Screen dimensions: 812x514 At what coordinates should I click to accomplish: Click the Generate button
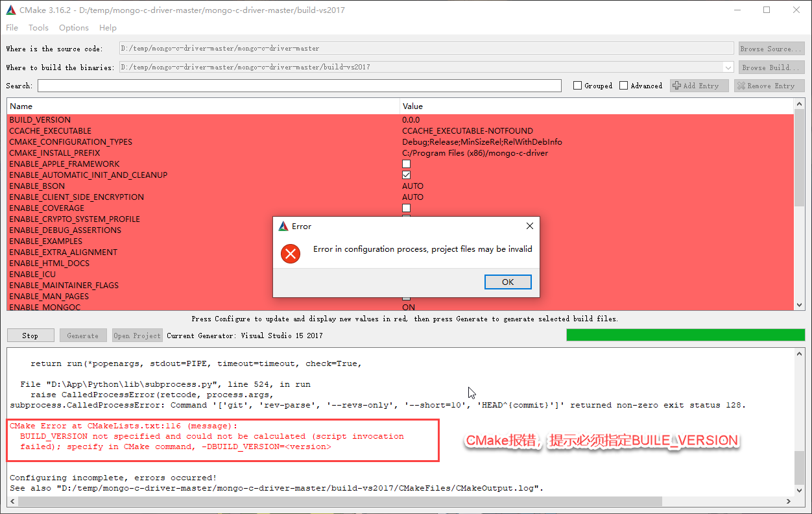(x=83, y=336)
